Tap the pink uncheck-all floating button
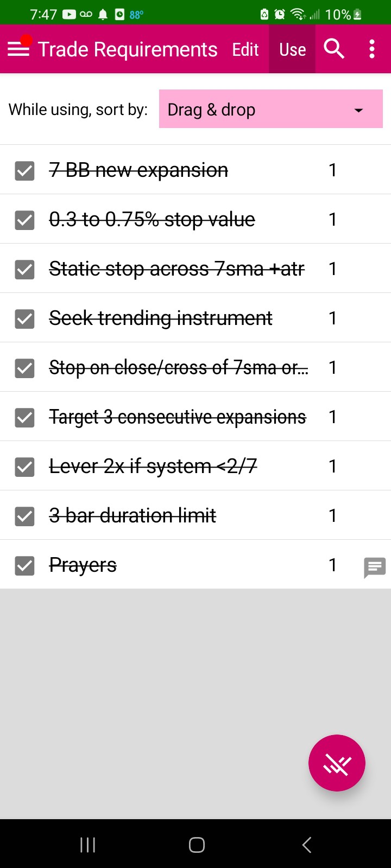 click(337, 763)
